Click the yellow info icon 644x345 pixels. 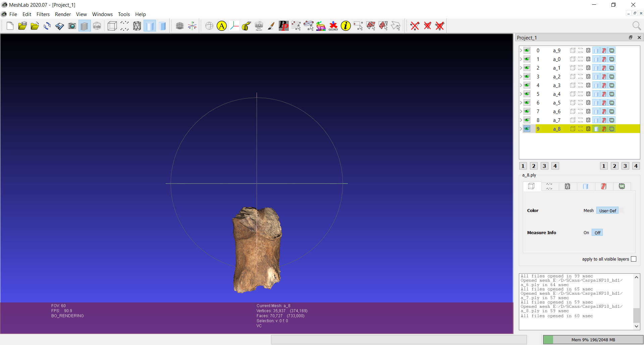coord(346,26)
